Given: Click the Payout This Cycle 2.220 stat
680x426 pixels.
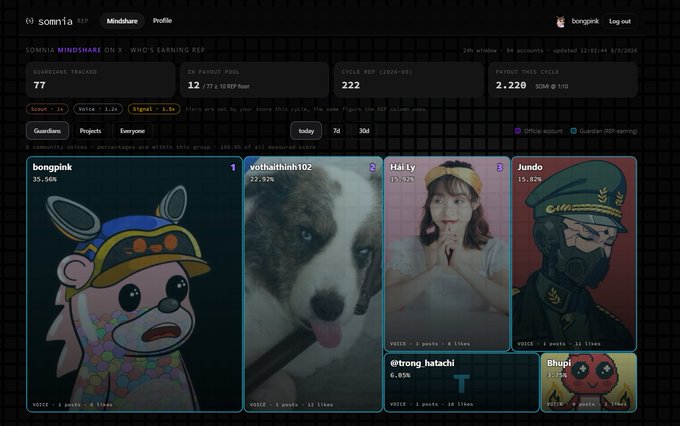Looking at the screenshot, I should [563, 80].
